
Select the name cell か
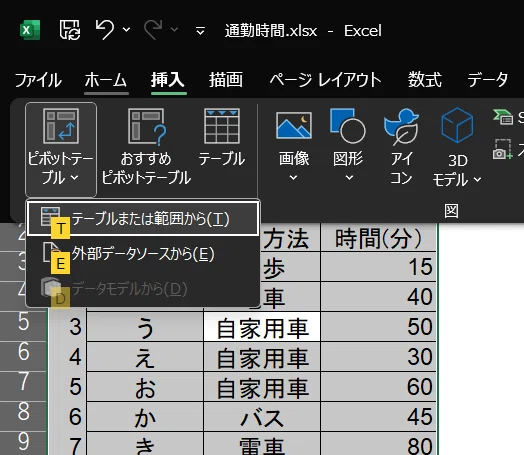145,417
